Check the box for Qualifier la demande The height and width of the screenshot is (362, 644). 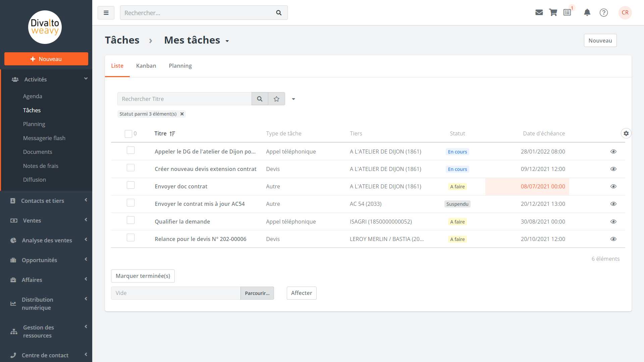(x=130, y=220)
